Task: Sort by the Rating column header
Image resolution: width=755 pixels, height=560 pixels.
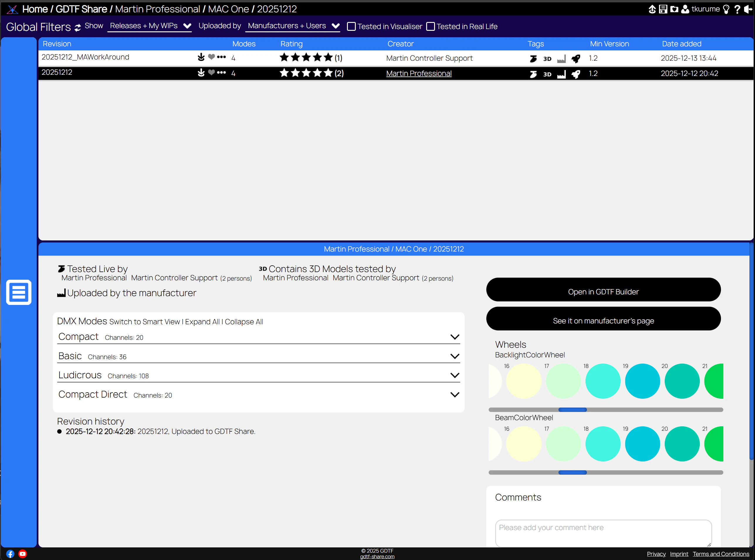Action: point(291,44)
